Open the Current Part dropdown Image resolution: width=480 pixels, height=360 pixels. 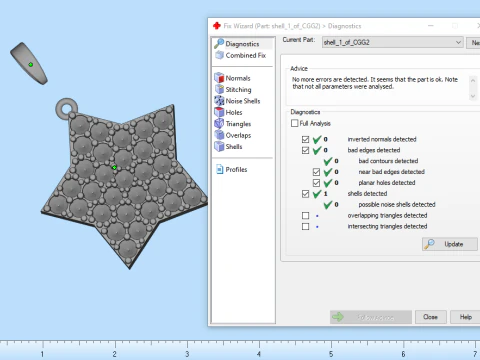(393, 42)
